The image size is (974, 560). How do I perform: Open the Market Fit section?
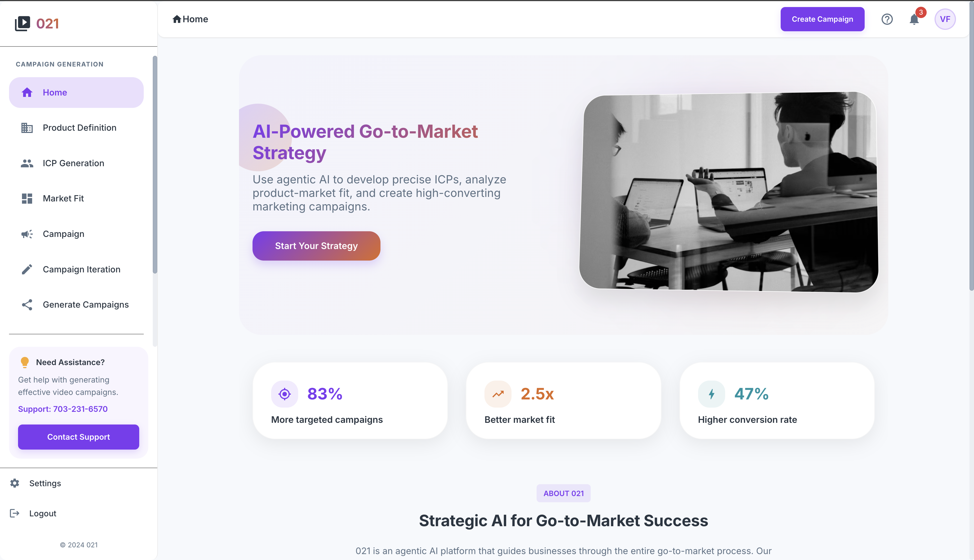tap(63, 199)
